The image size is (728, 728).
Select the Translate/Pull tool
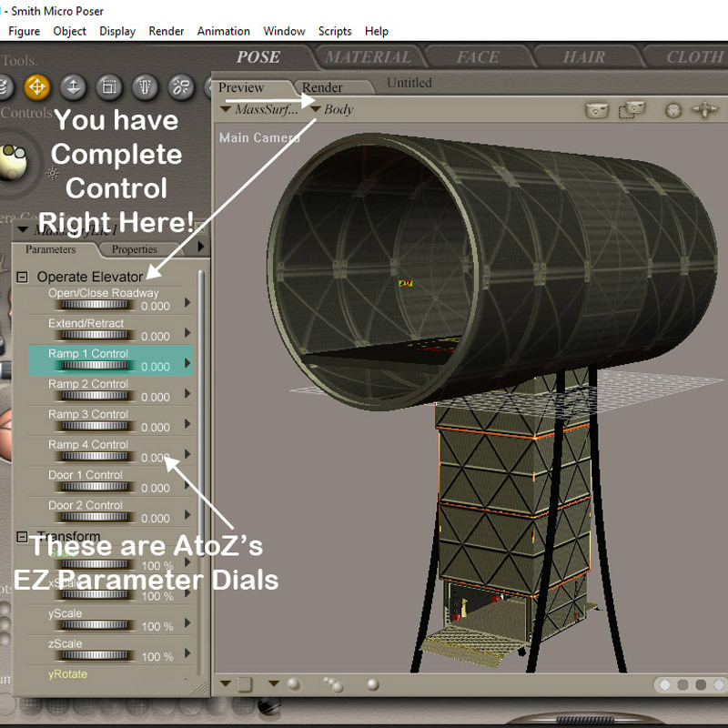pyautogui.click(x=37, y=86)
